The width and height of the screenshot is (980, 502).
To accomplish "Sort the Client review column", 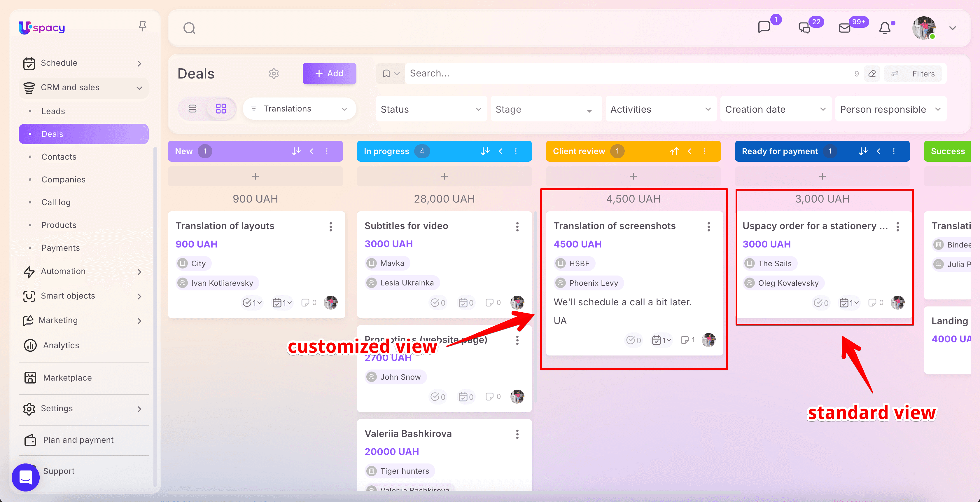I will 674,151.
